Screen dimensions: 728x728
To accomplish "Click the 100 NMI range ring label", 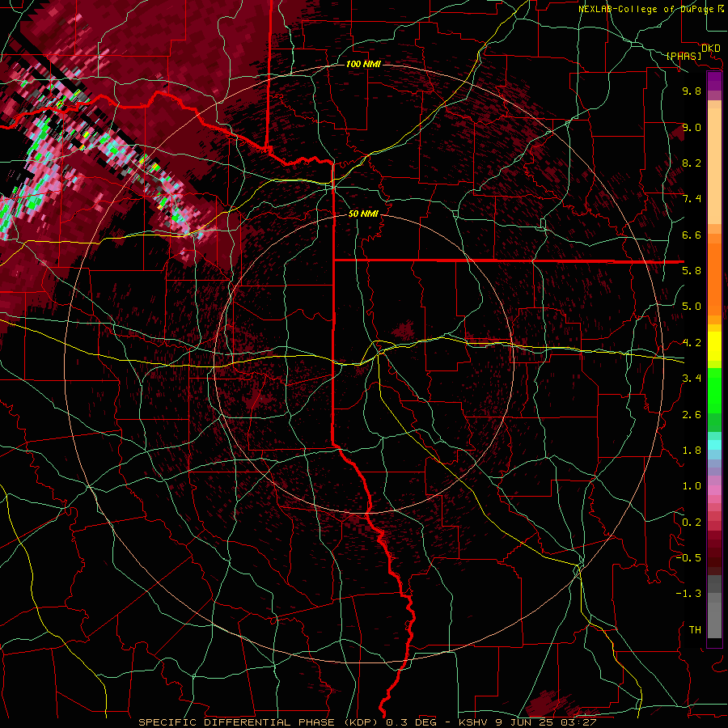I will [363, 64].
